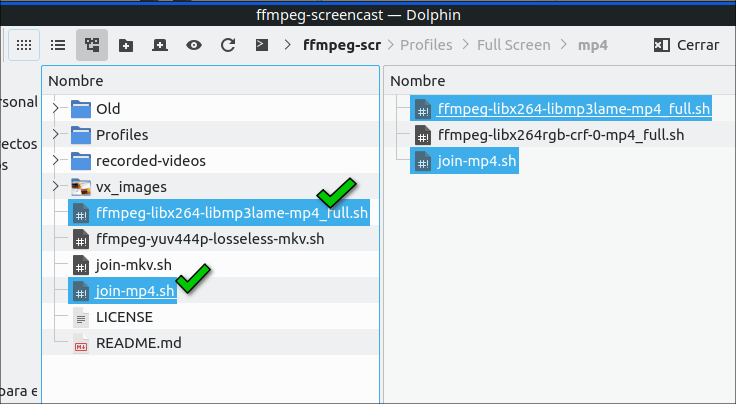The width and height of the screenshot is (736, 404).
Task: Sort right pane by Nombre column header
Action: click(x=560, y=81)
